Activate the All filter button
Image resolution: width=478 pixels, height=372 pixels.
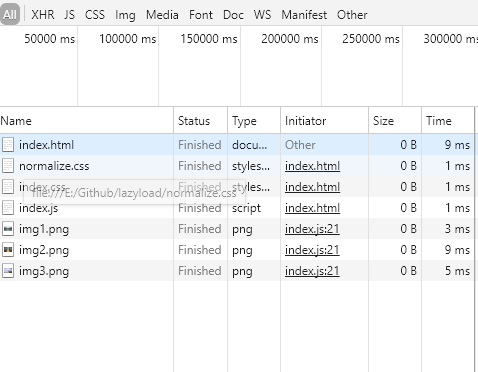point(10,15)
